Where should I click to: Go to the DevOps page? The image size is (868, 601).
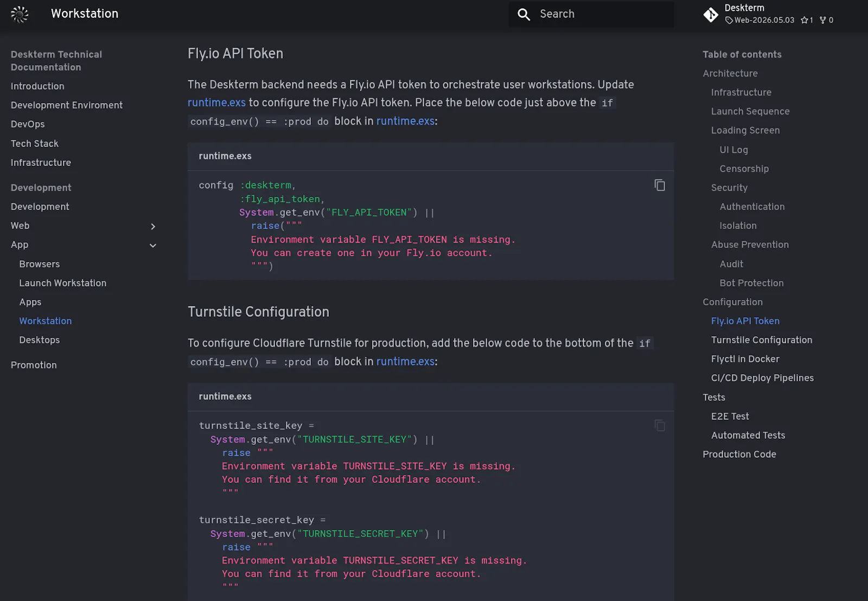tap(28, 124)
